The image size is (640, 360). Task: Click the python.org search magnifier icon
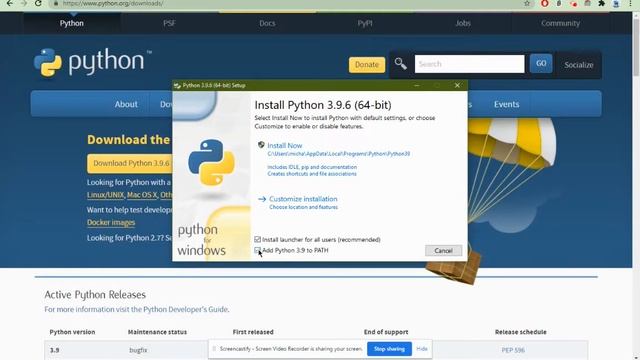click(x=400, y=64)
